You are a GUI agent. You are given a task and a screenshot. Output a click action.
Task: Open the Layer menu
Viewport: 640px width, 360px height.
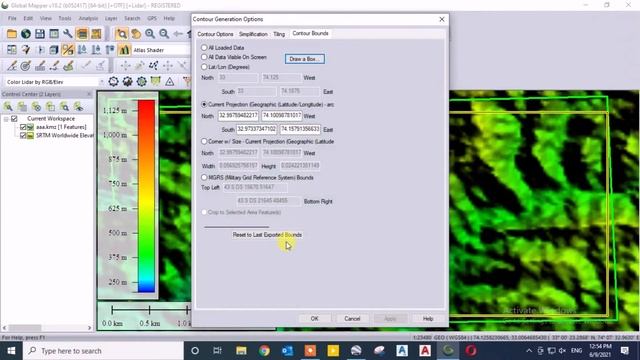(x=111, y=18)
